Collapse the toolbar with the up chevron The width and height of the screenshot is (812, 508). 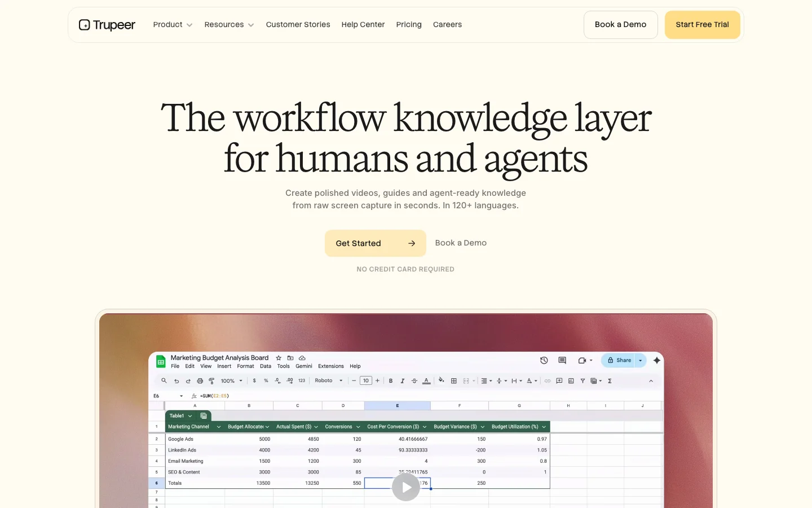point(651,381)
